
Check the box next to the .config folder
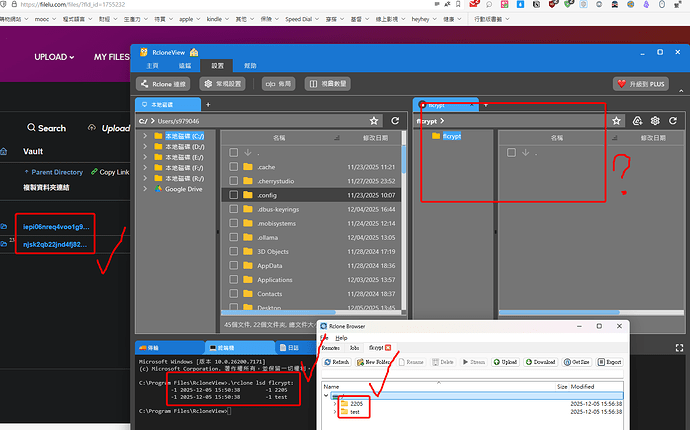233,195
